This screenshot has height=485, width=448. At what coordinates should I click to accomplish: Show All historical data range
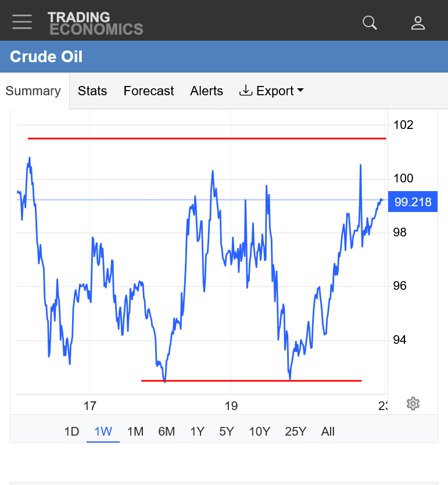(x=328, y=432)
